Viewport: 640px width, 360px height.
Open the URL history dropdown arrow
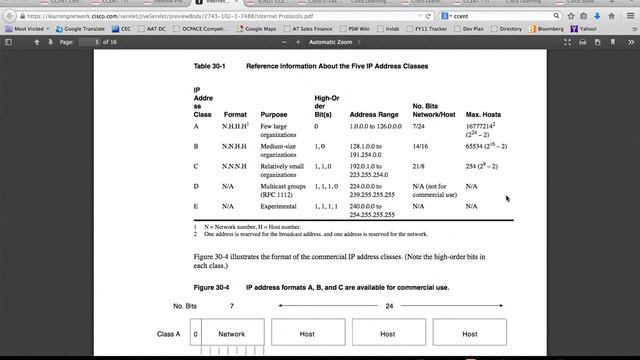pyautogui.click(x=420, y=16)
